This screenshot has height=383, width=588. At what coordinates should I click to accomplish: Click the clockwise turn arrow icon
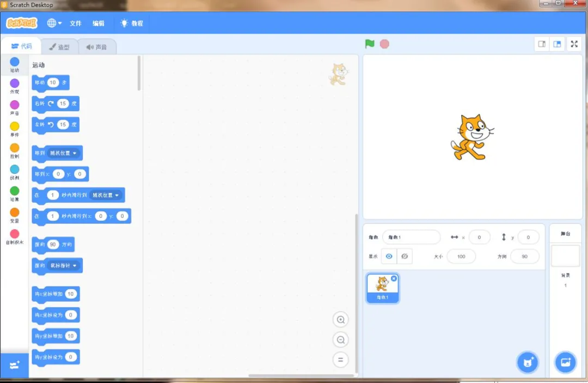[x=51, y=104]
